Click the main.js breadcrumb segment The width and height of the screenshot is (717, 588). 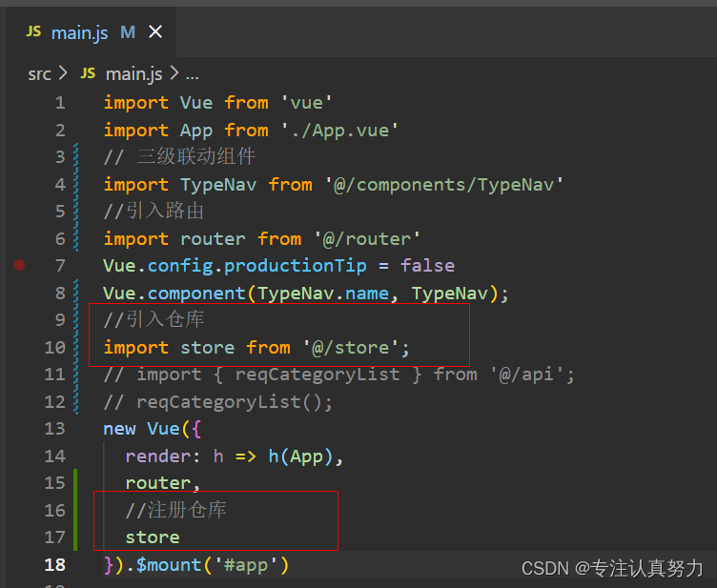coord(133,74)
